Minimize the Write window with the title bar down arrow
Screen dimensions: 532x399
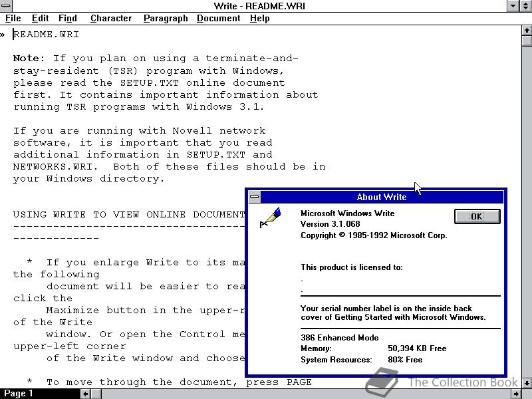[x=513, y=6]
